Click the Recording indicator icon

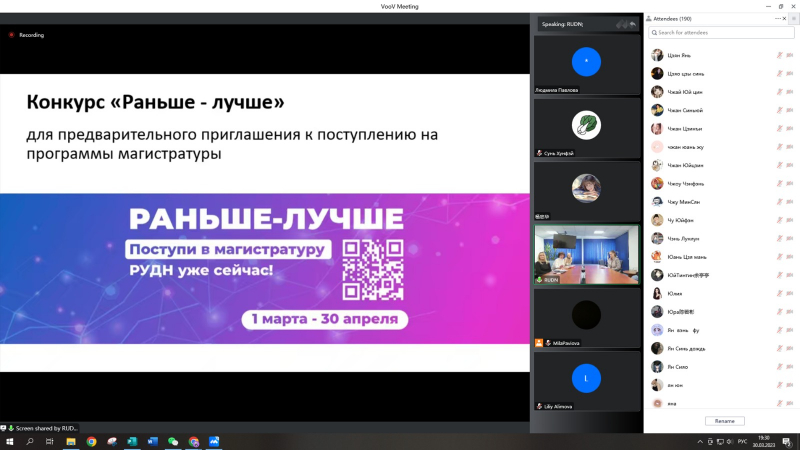pyautogui.click(x=12, y=35)
